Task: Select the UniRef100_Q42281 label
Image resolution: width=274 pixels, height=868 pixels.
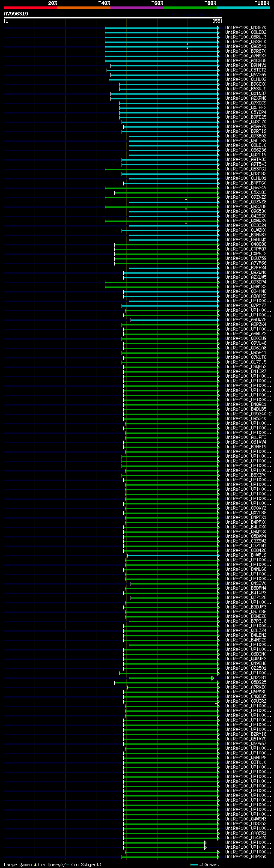Action: click(x=246, y=678)
